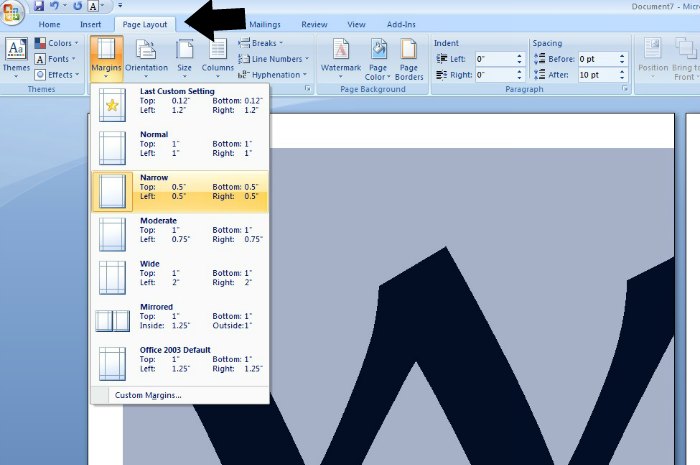Open the Breaks dropdown

point(261,43)
